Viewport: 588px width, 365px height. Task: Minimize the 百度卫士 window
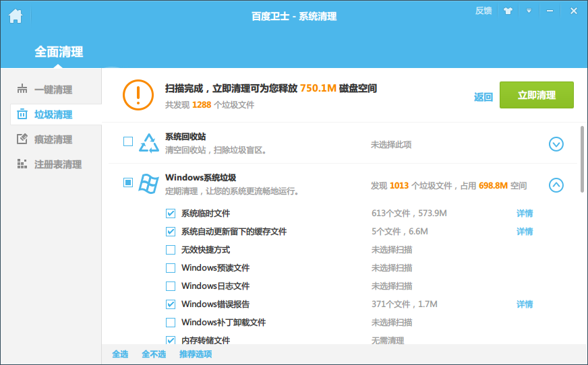(550, 11)
